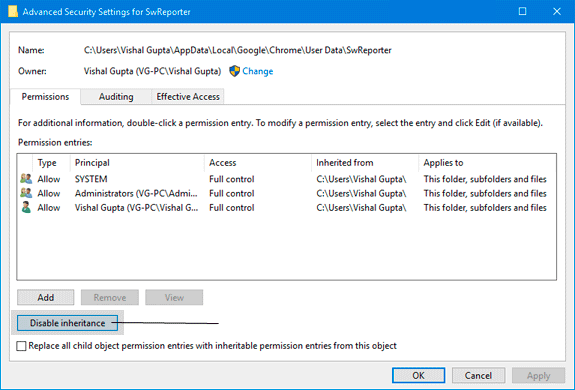Click Full control in the Administrators row
This screenshot has height=390, width=575.
tap(231, 193)
